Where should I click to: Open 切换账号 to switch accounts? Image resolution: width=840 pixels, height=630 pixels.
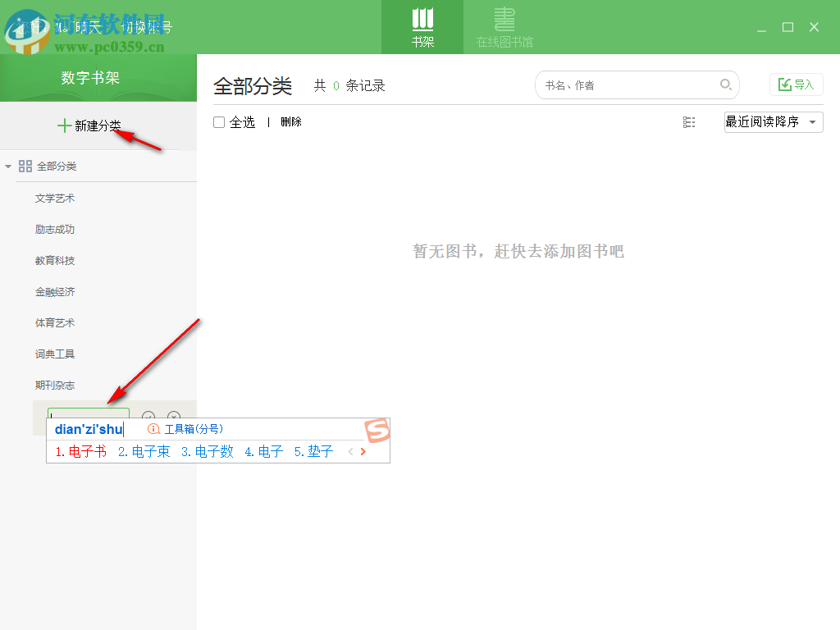pos(145,26)
